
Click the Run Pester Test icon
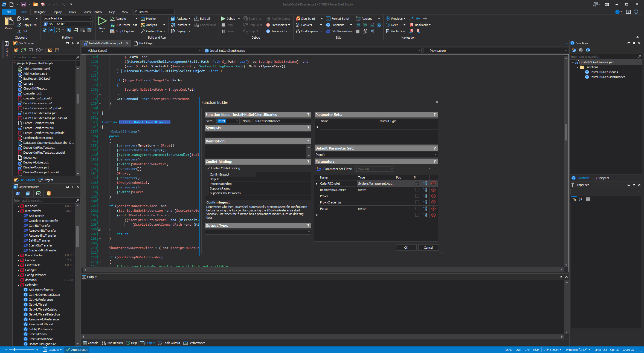[x=112, y=25]
